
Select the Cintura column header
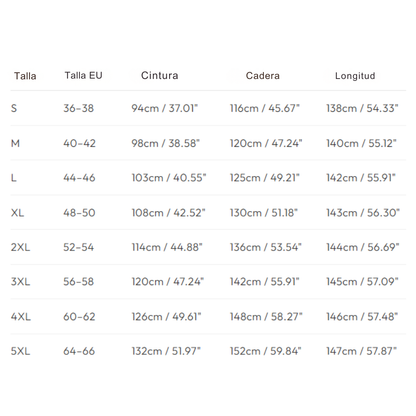(x=160, y=75)
